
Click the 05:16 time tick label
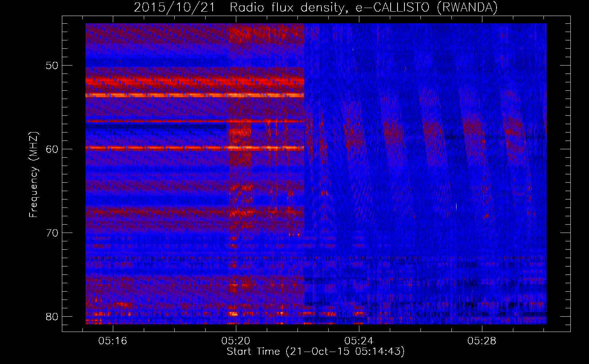[113, 341]
